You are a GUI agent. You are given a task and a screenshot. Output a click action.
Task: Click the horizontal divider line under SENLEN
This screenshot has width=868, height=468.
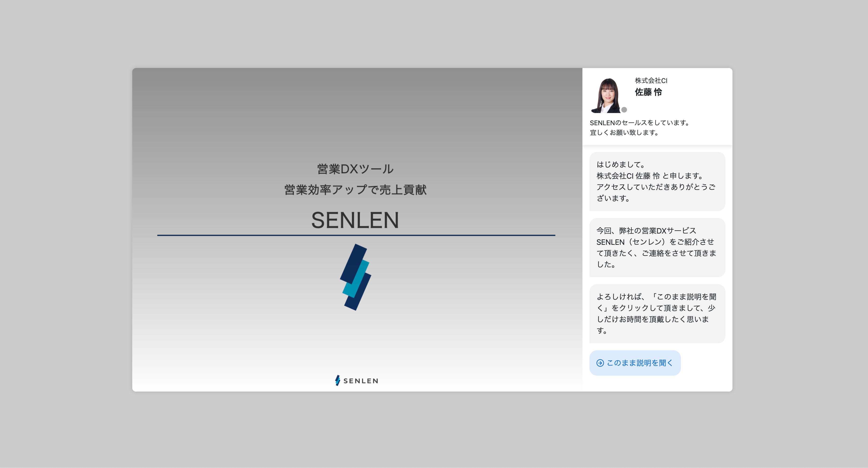click(x=356, y=235)
